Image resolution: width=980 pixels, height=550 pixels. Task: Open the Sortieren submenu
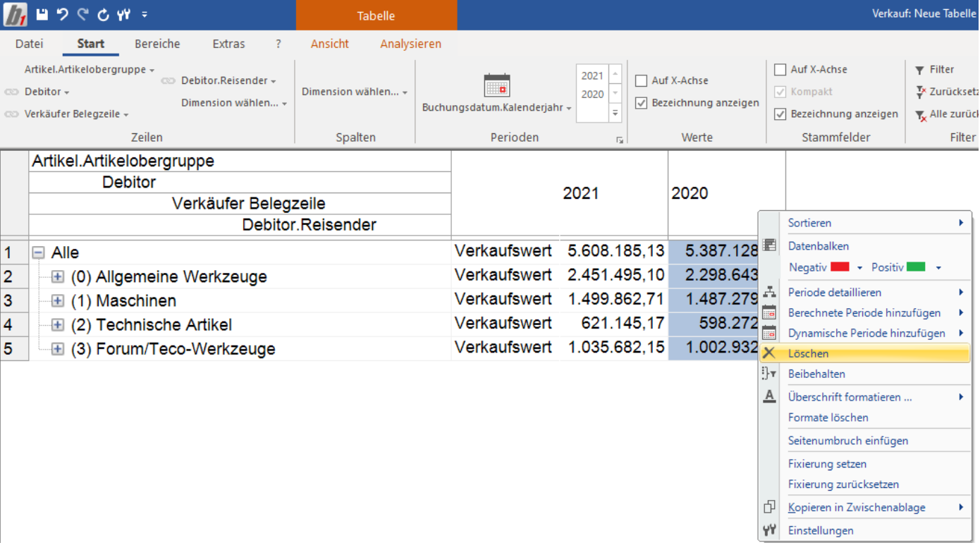(864, 223)
